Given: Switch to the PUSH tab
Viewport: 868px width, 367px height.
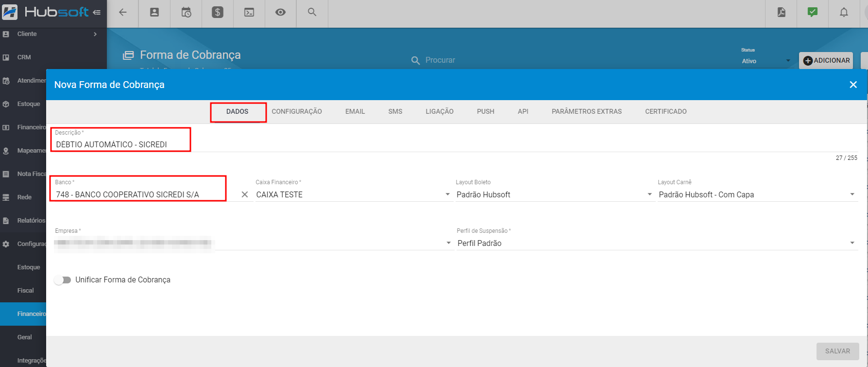Looking at the screenshot, I should coord(486,111).
